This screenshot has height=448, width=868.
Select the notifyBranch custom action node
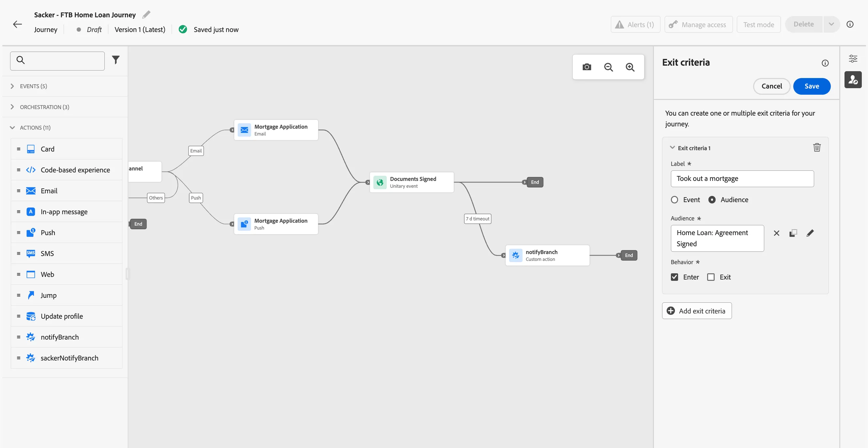[547, 256]
